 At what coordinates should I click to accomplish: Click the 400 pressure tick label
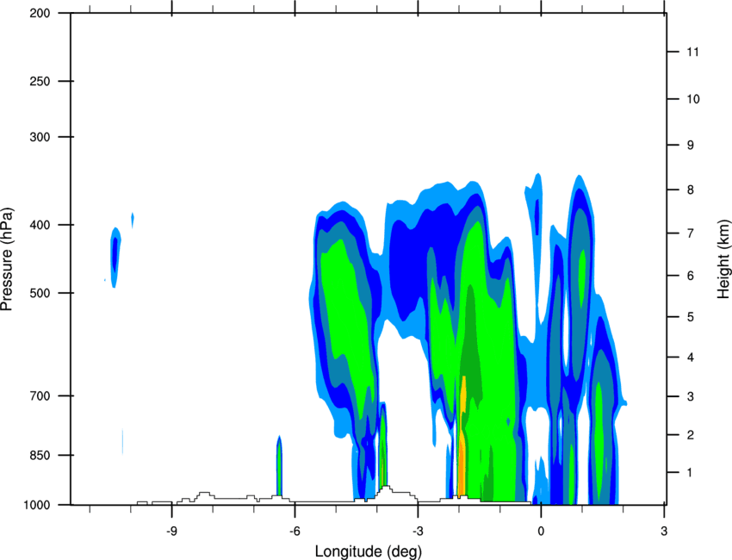pos(40,225)
